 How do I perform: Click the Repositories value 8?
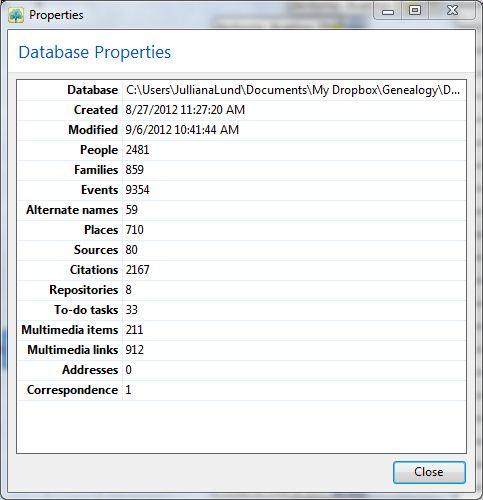click(x=129, y=290)
